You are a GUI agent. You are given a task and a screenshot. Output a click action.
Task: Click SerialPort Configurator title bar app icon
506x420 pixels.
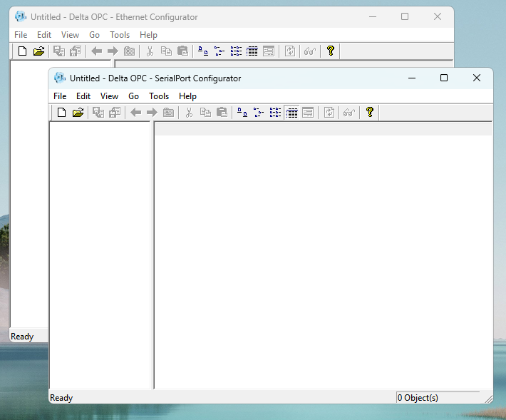coord(60,78)
